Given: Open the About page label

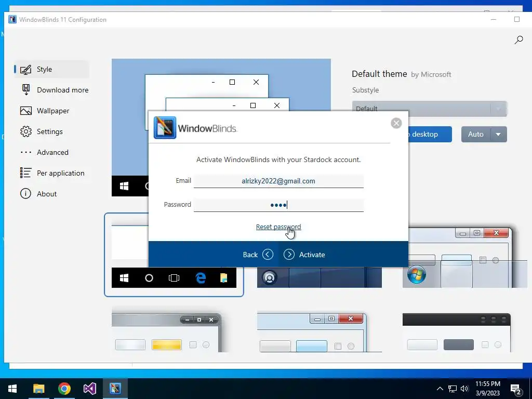Looking at the screenshot, I should (47, 194).
